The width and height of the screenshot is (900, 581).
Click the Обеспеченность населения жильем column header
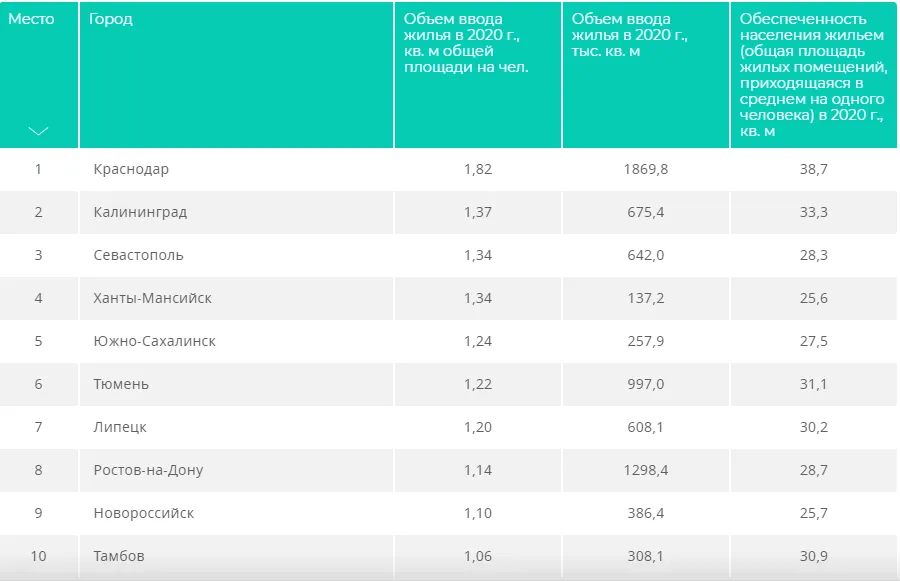click(812, 74)
